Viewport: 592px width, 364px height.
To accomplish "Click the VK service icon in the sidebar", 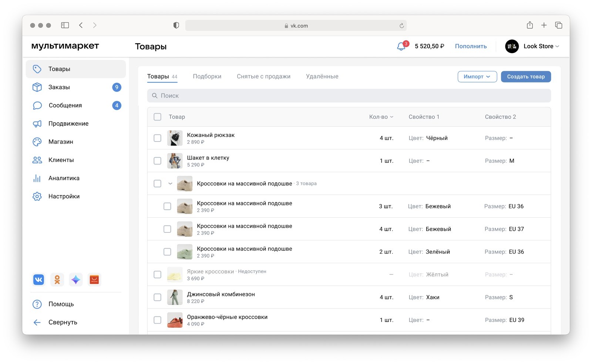I will (x=39, y=280).
